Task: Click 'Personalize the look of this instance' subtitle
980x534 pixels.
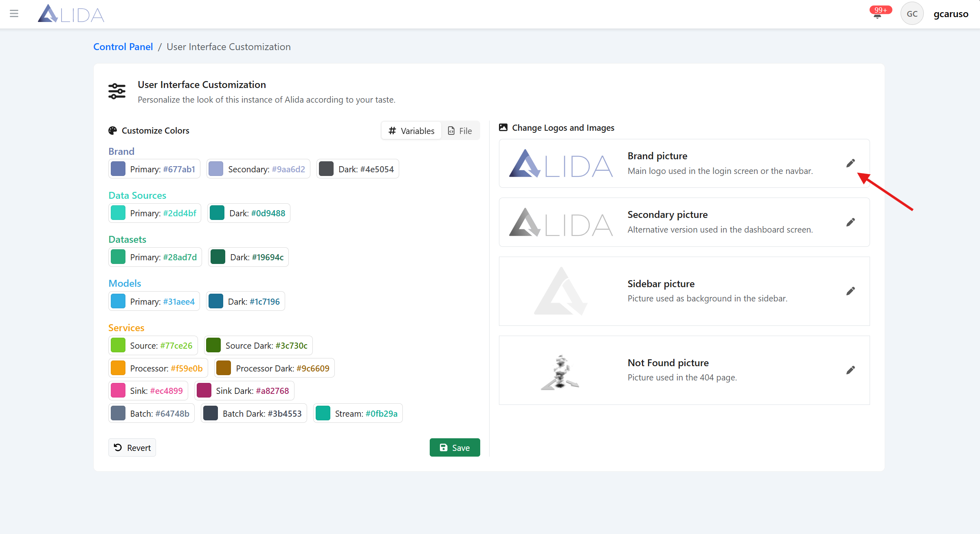Action: (x=266, y=100)
